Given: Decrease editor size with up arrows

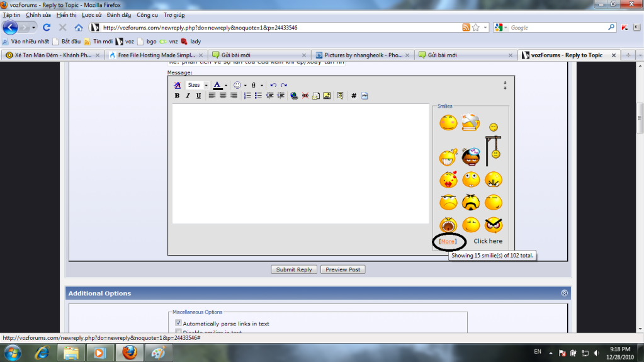Looking at the screenshot, I should click(x=505, y=83).
